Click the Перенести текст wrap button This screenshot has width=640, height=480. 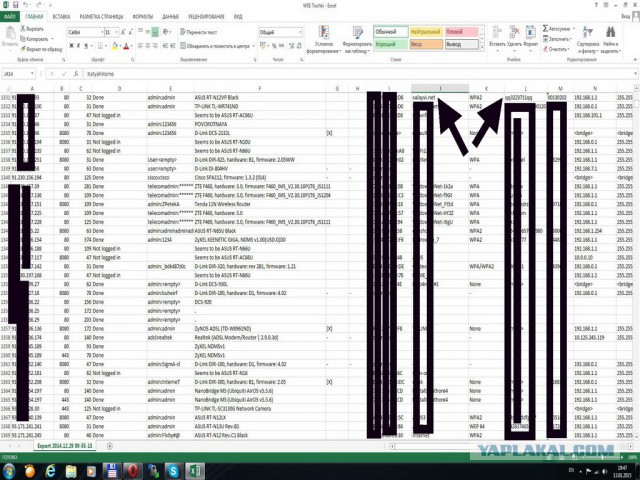tap(199, 32)
